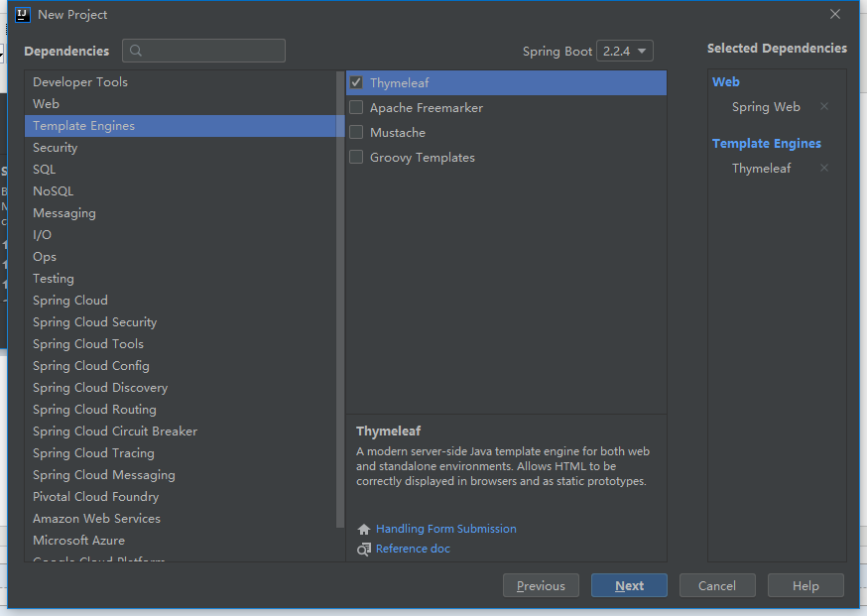
Task: Click the IntelliJ IDEA logo icon
Action: [x=23, y=15]
